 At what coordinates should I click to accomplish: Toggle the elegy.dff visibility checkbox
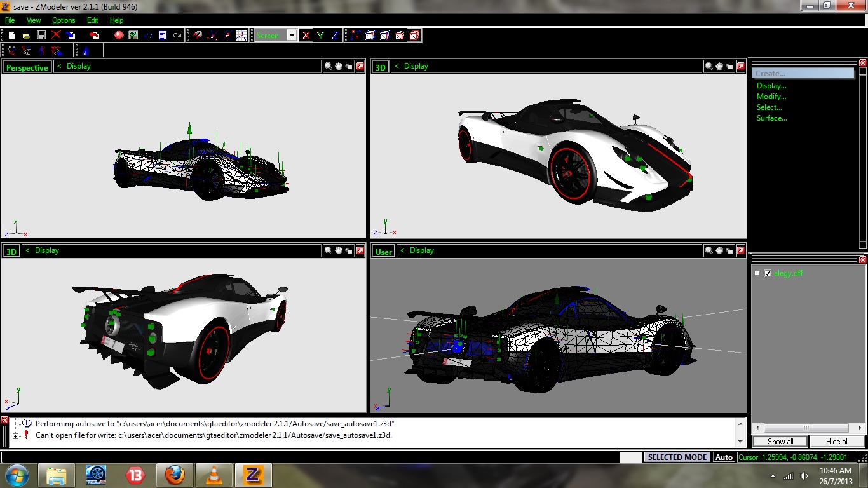[767, 273]
